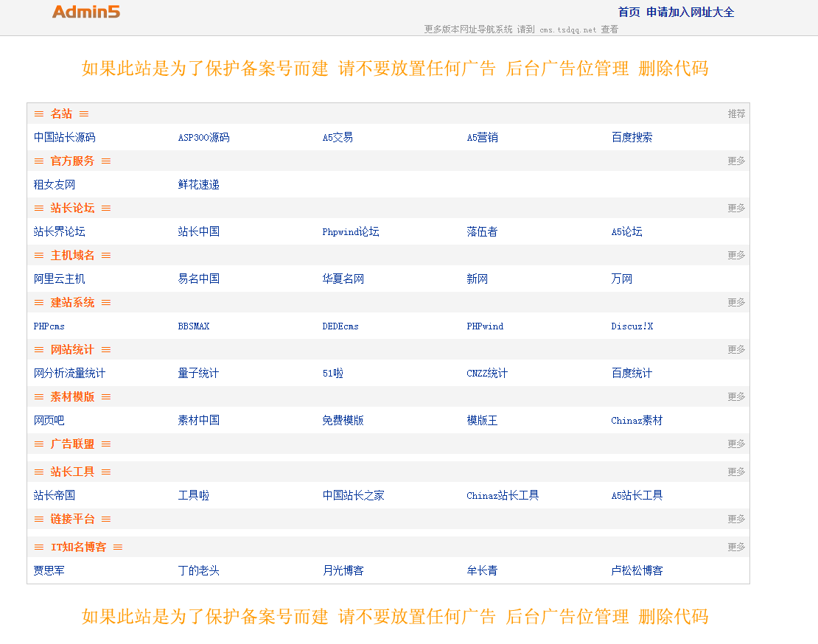Open the 主机域名 category heading
The image size is (818, 644).
click(x=72, y=255)
